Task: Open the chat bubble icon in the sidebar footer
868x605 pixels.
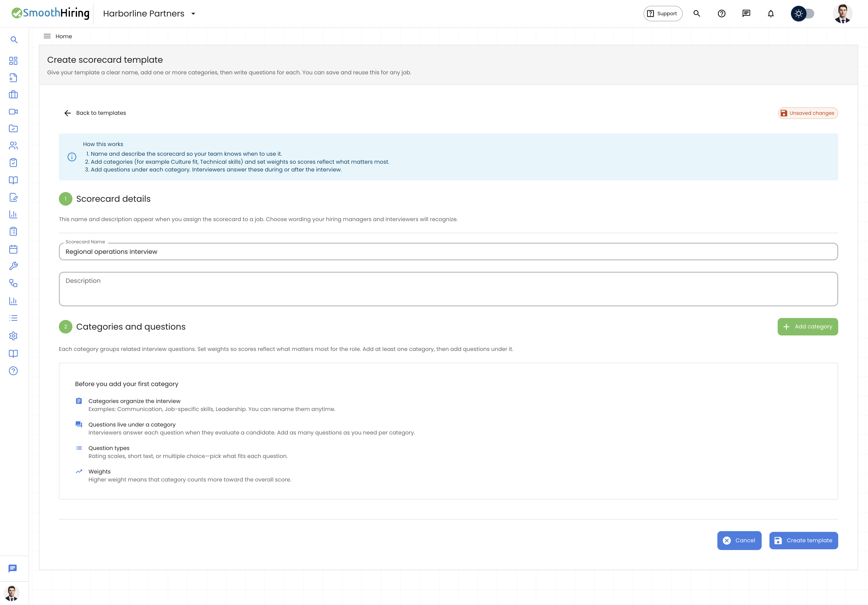Action: 13,568
